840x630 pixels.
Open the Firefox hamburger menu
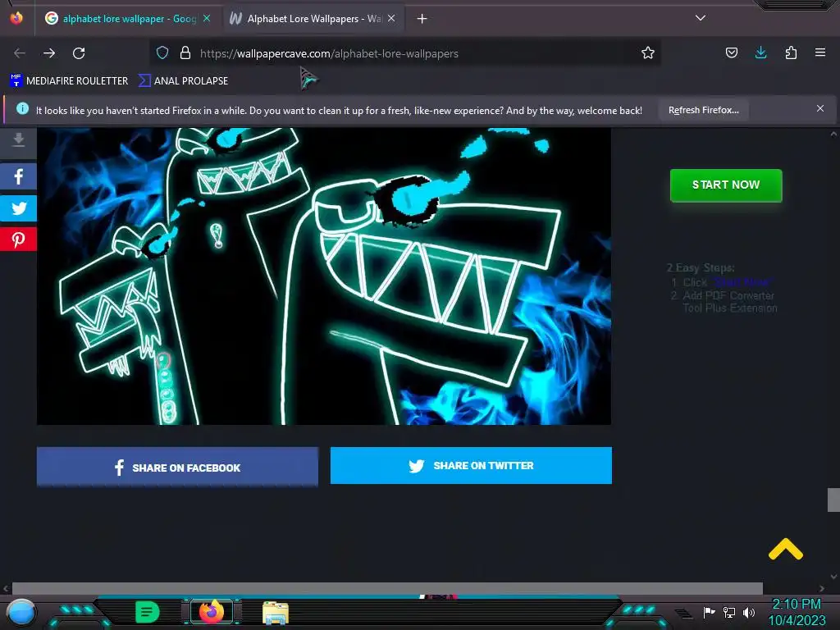coord(820,52)
